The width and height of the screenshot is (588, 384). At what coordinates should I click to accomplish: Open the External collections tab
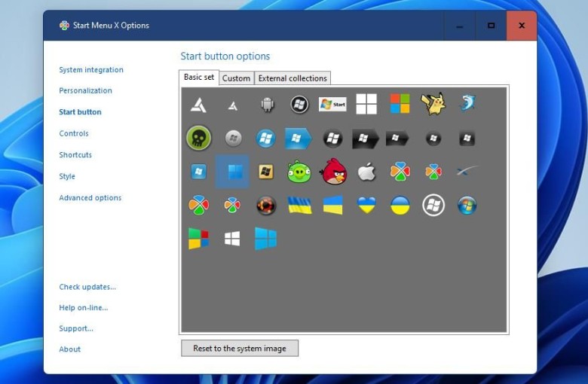292,78
